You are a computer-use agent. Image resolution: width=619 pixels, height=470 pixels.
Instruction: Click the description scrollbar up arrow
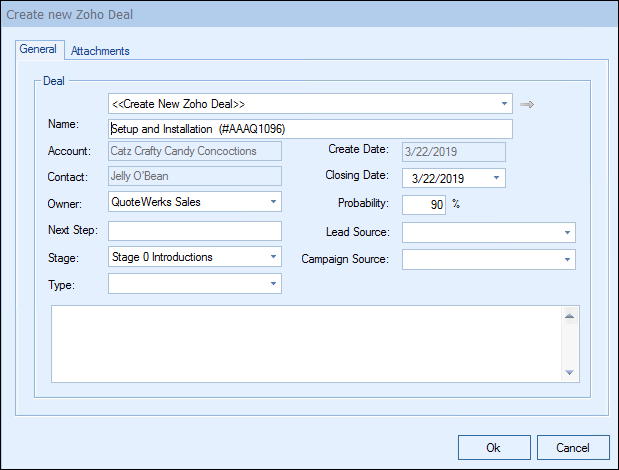569,316
